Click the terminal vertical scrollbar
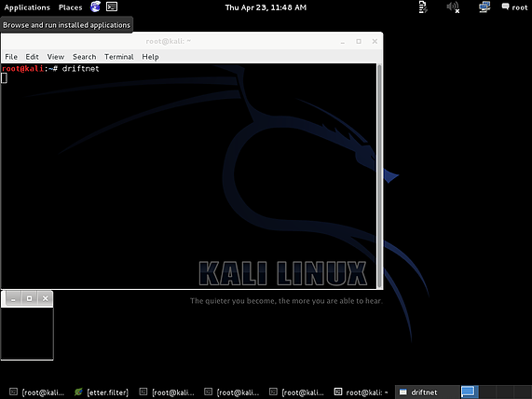This screenshot has width=532, height=399. pos(379,176)
